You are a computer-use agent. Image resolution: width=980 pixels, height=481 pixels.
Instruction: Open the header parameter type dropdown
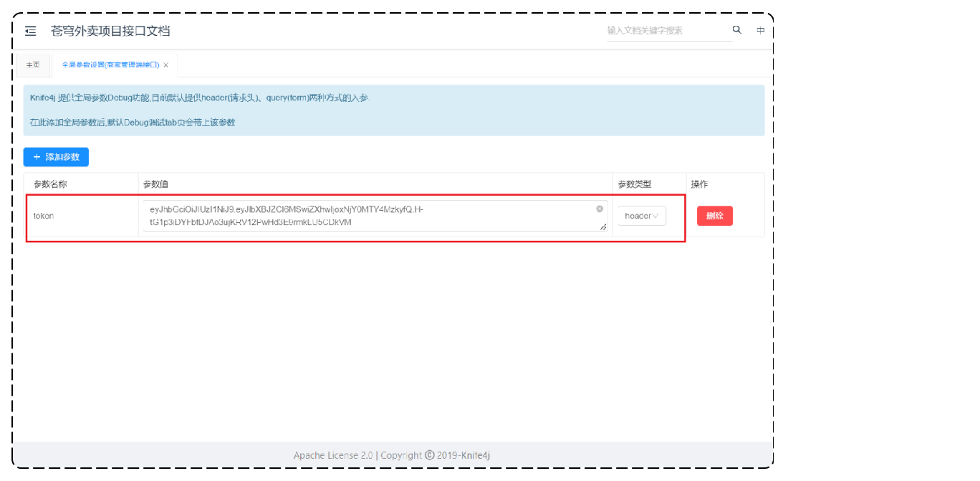(x=641, y=215)
